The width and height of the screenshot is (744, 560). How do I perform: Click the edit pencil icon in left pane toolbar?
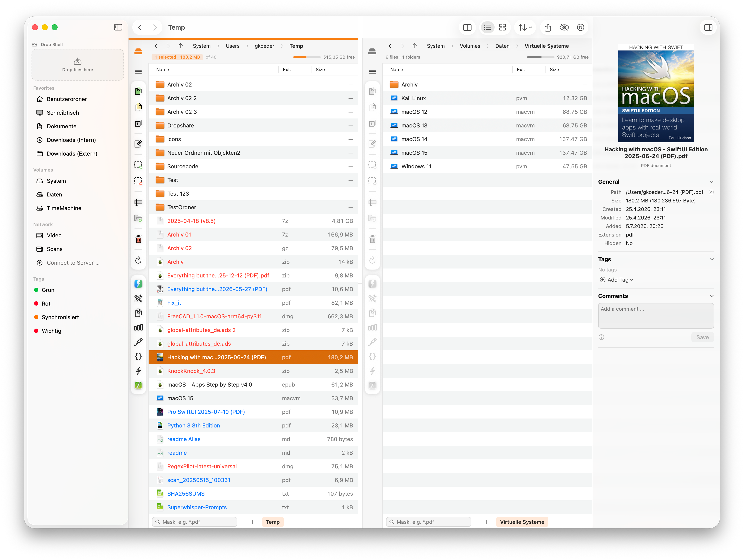click(138, 144)
